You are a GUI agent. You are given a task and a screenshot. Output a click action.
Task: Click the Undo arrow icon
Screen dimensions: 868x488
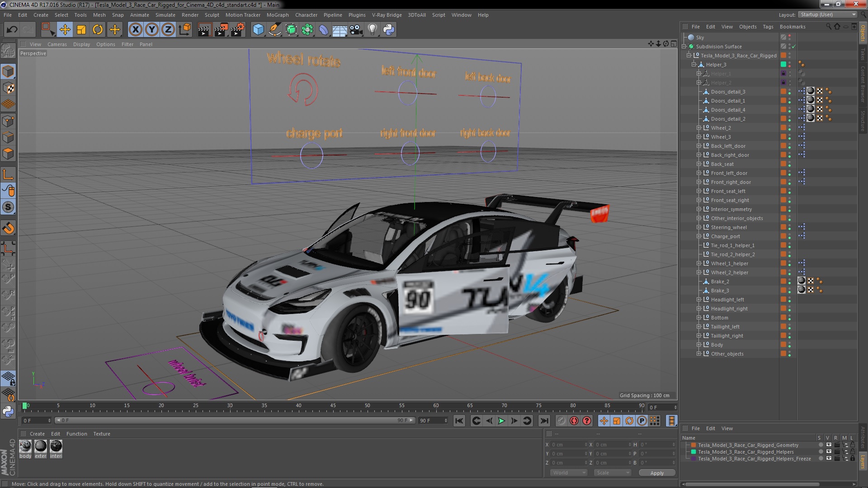click(12, 30)
